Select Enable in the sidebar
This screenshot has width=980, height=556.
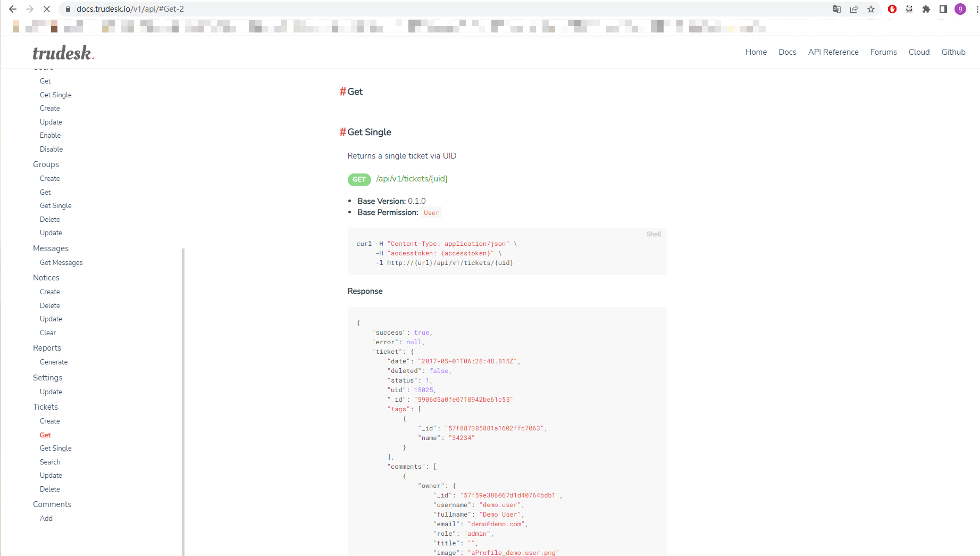tap(50, 136)
